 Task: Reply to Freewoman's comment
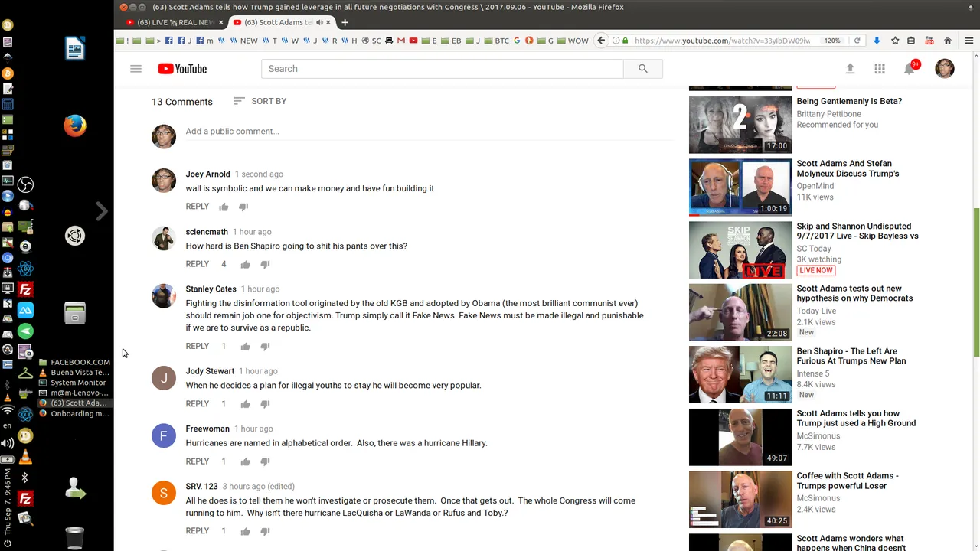coord(197,461)
